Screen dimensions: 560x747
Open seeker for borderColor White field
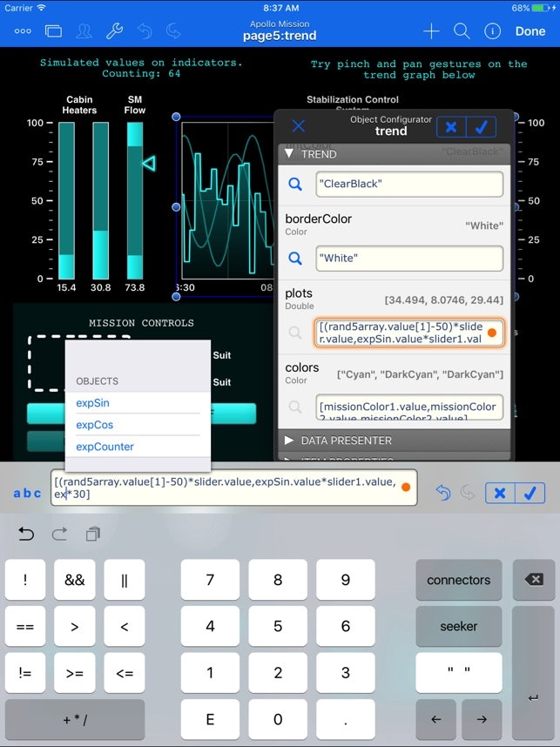[295, 259]
